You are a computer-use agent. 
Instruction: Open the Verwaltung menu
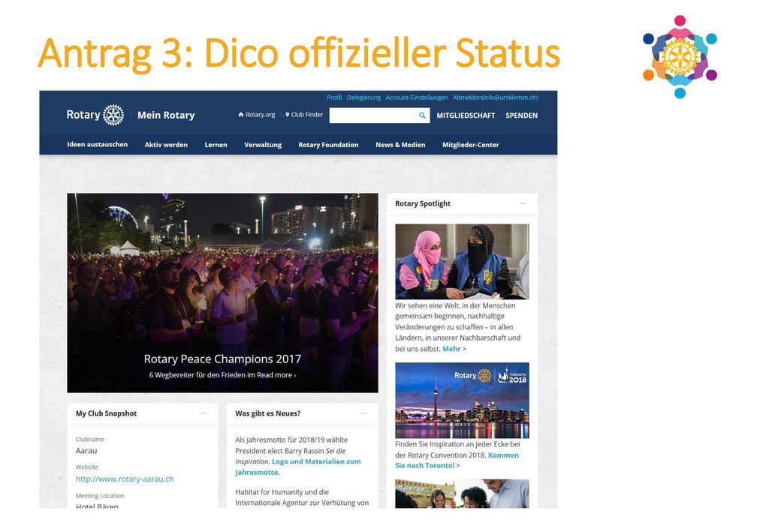pyautogui.click(x=263, y=145)
